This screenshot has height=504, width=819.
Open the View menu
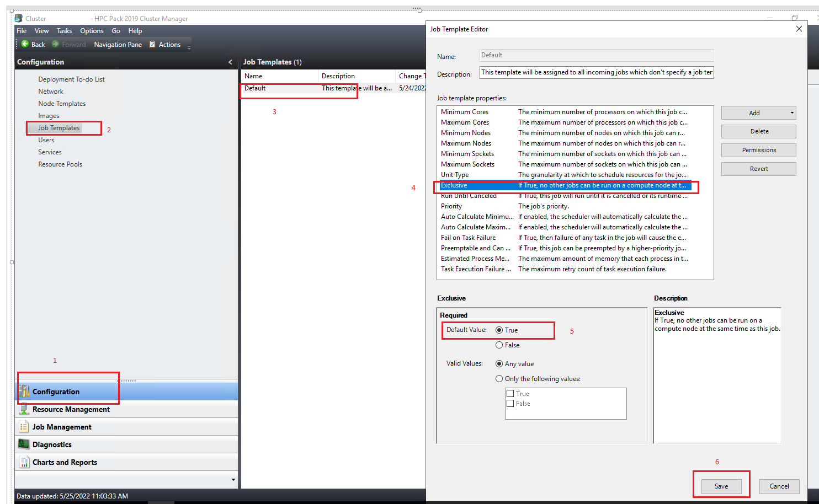42,31
